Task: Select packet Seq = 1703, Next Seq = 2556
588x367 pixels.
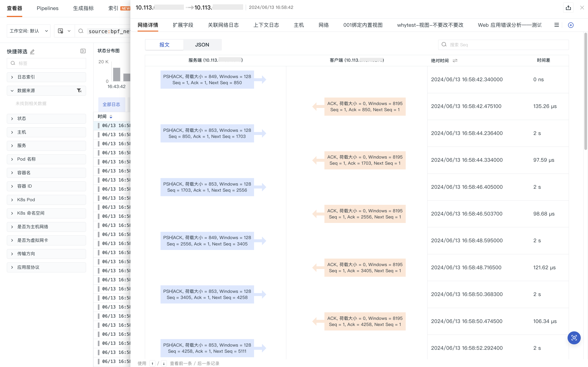Action: pyautogui.click(x=207, y=187)
